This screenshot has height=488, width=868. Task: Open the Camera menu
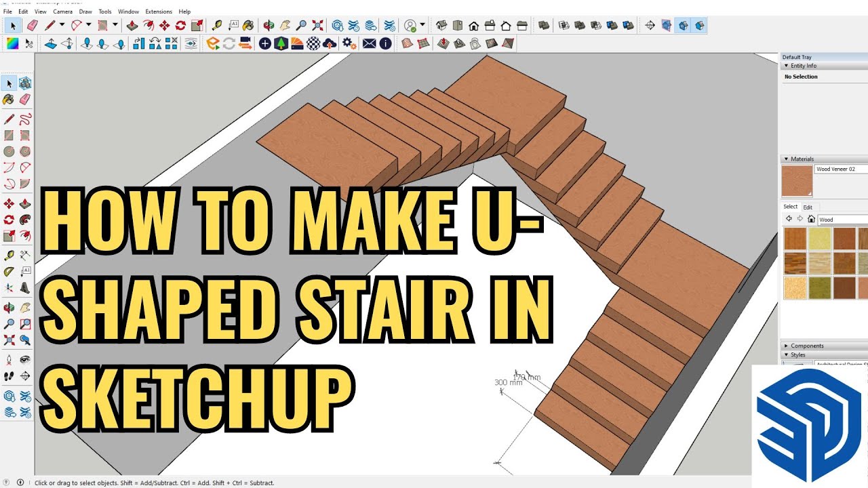pyautogui.click(x=62, y=12)
